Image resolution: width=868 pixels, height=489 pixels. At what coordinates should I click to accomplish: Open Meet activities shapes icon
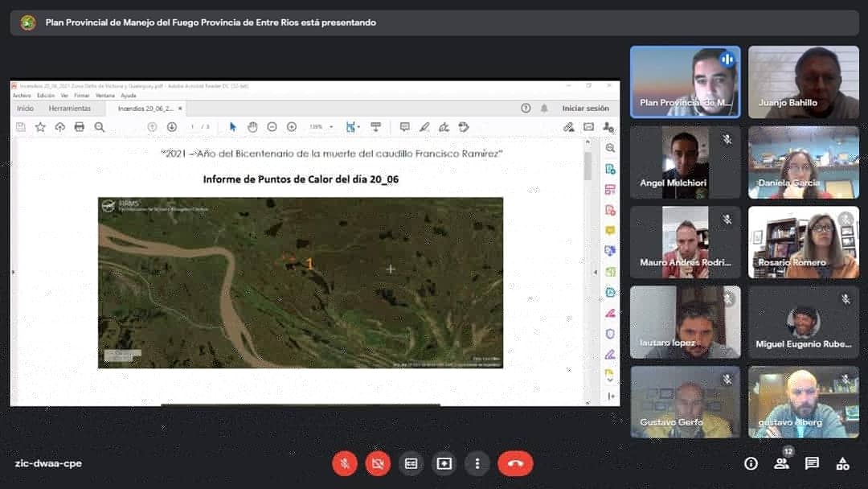click(842, 463)
